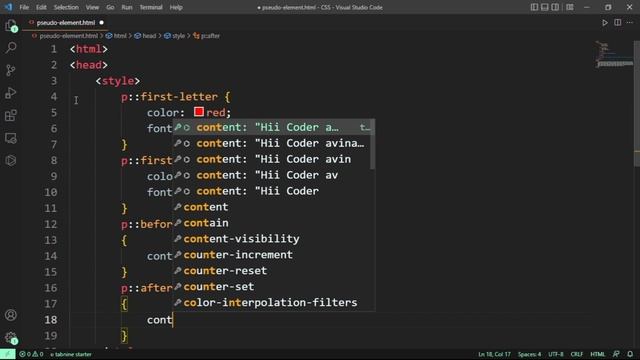Open the Search view in activity bar
The height and width of the screenshot is (360, 640).
click(11, 48)
